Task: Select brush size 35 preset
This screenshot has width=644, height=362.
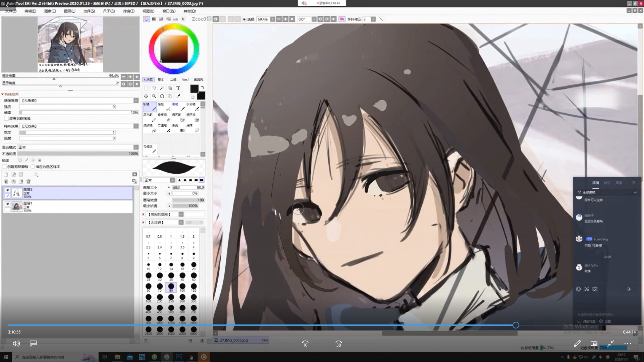Action: (171, 277)
